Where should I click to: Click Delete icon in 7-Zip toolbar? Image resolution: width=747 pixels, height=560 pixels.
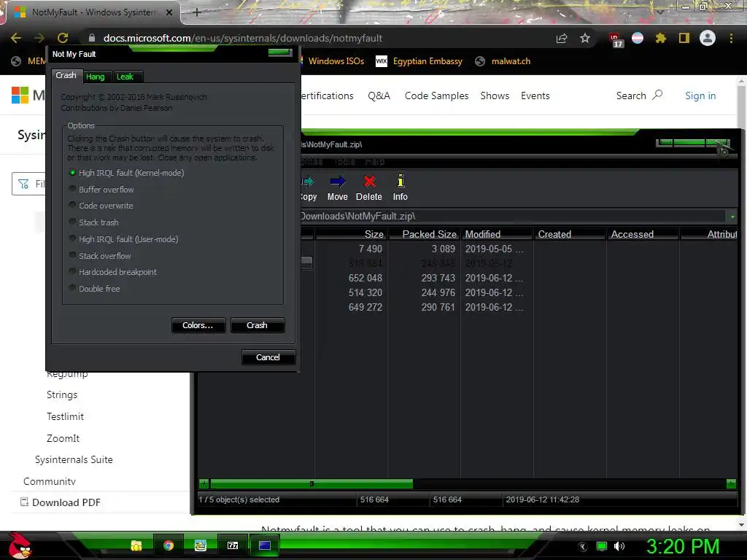pos(369,188)
